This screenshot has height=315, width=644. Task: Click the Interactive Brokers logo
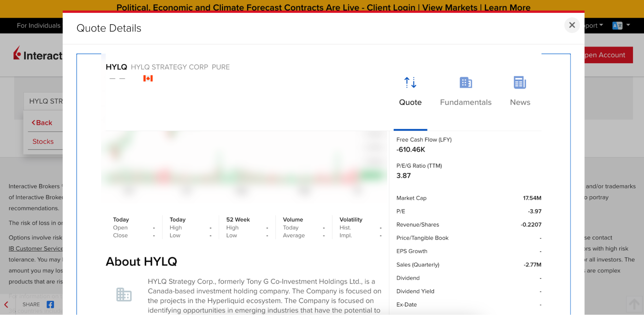coord(38,54)
